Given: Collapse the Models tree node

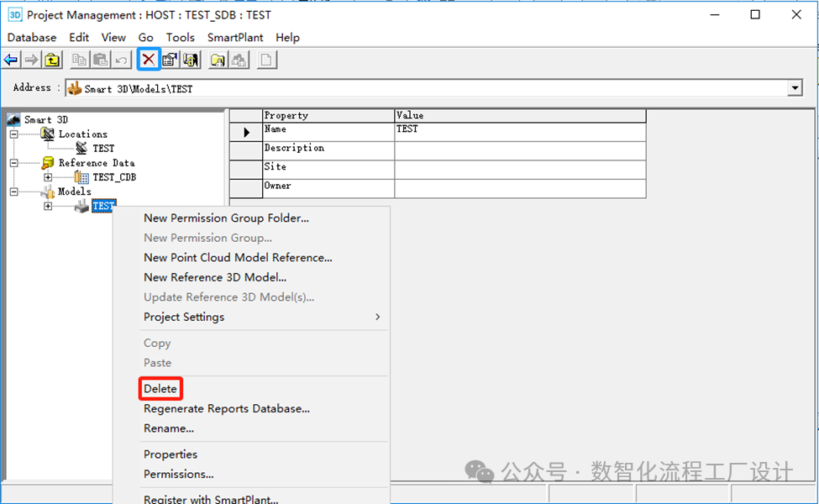Looking at the screenshot, I should [x=13, y=192].
